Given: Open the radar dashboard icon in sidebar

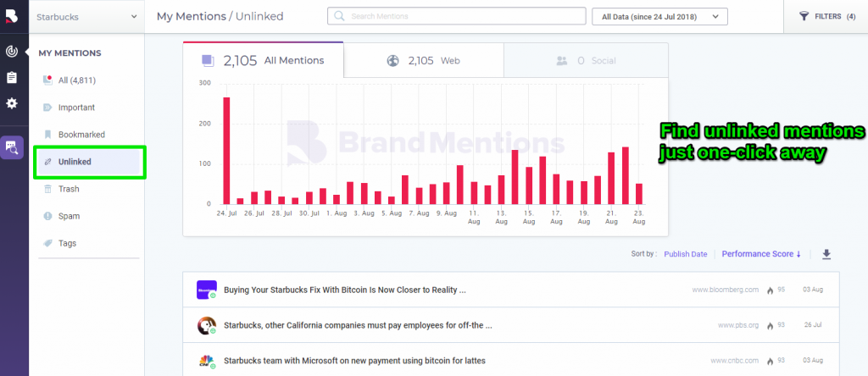Looking at the screenshot, I should [x=12, y=52].
